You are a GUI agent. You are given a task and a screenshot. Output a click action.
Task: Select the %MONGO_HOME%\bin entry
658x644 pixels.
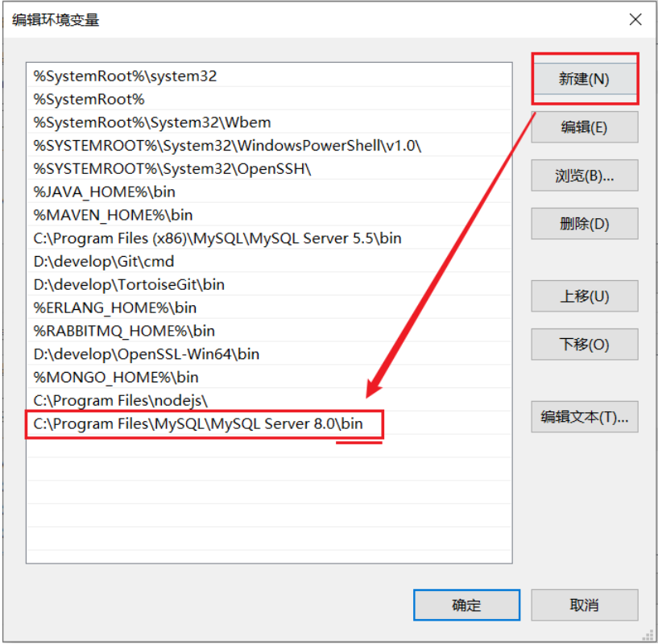click(x=269, y=378)
